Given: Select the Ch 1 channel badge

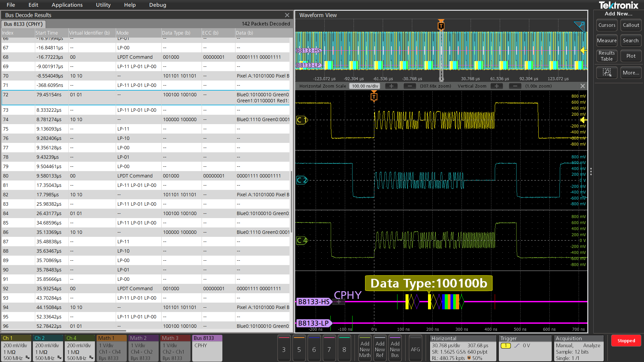Looking at the screenshot, I should click(x=16, y=348).
